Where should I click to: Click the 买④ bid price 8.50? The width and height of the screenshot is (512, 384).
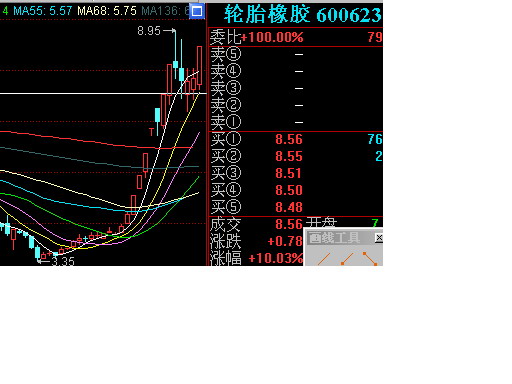coord(289,190)
